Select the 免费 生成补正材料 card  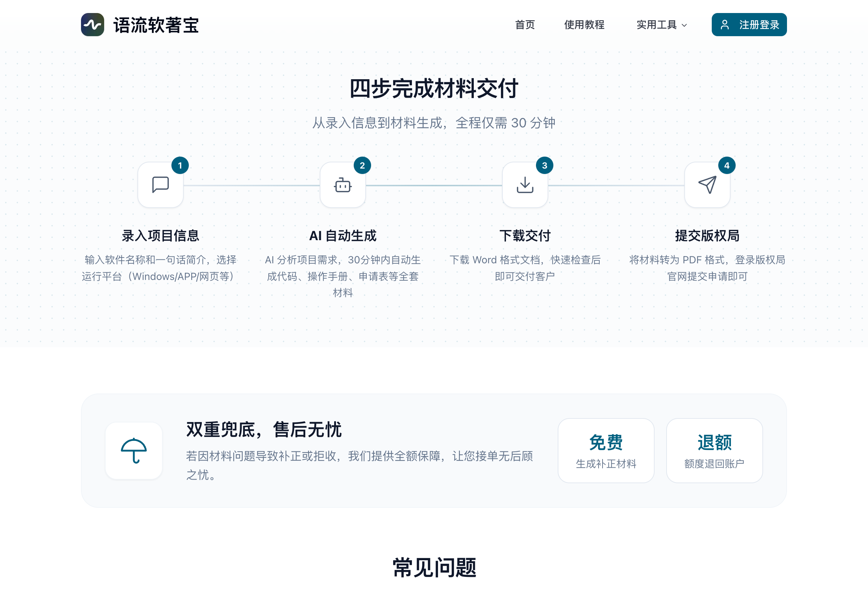click(606, 451)
